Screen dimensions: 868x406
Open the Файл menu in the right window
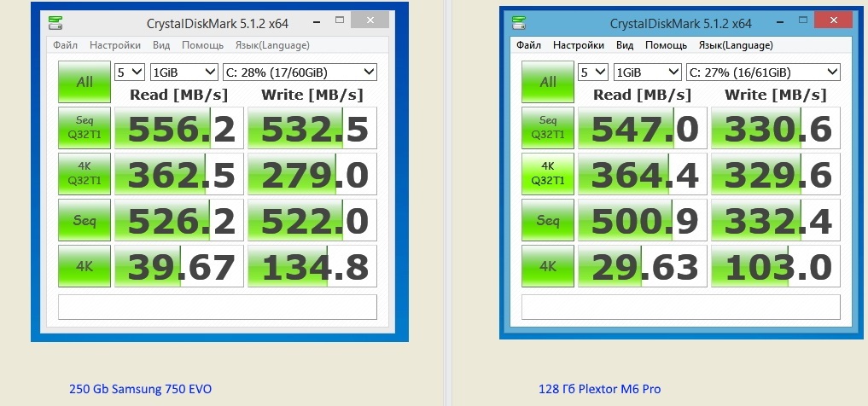(x=528, y=45)
